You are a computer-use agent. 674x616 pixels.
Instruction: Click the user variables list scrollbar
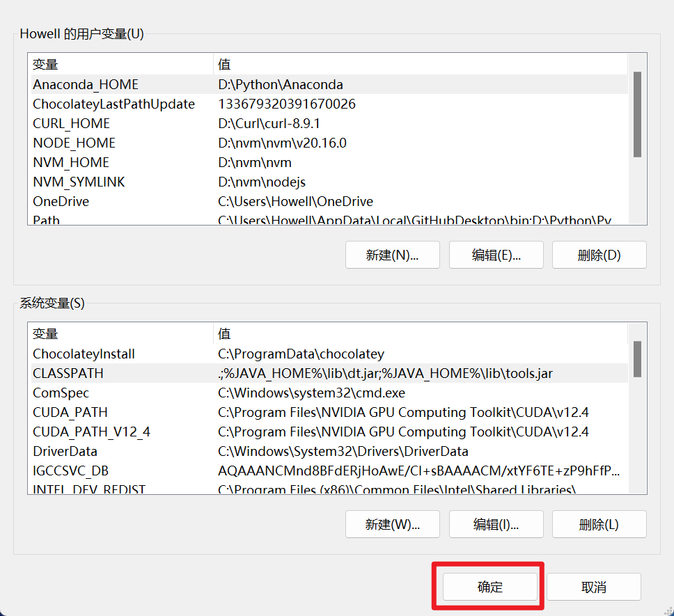(637, 114)
